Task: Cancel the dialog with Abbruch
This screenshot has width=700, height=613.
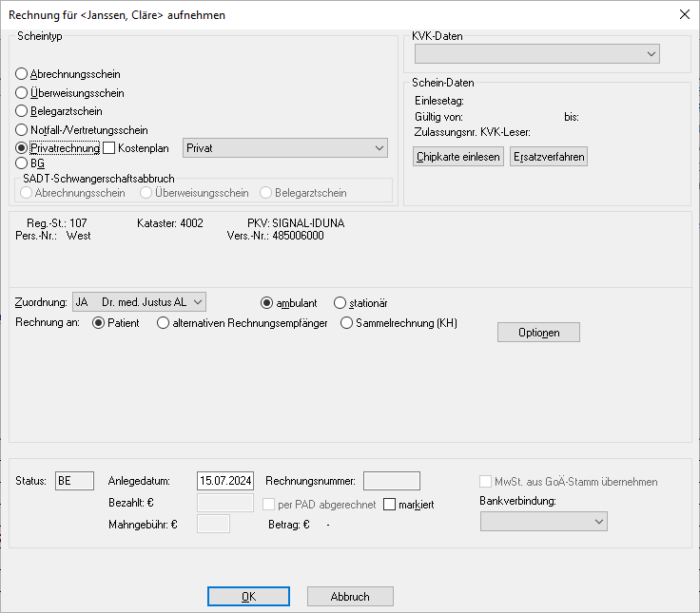Action: (350, 597)
